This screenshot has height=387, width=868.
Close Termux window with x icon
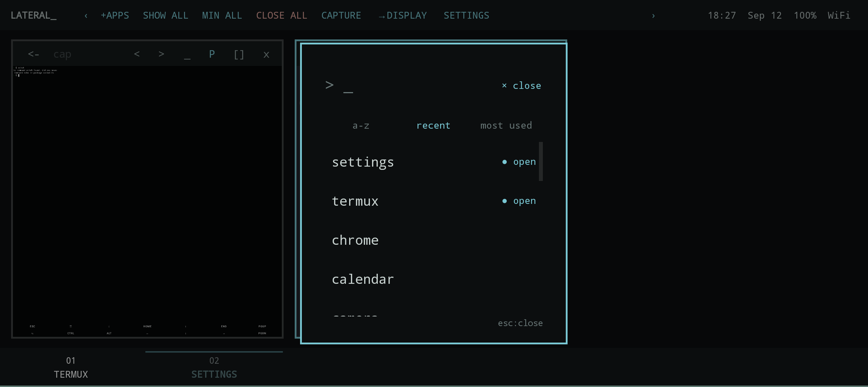[266, 54]
